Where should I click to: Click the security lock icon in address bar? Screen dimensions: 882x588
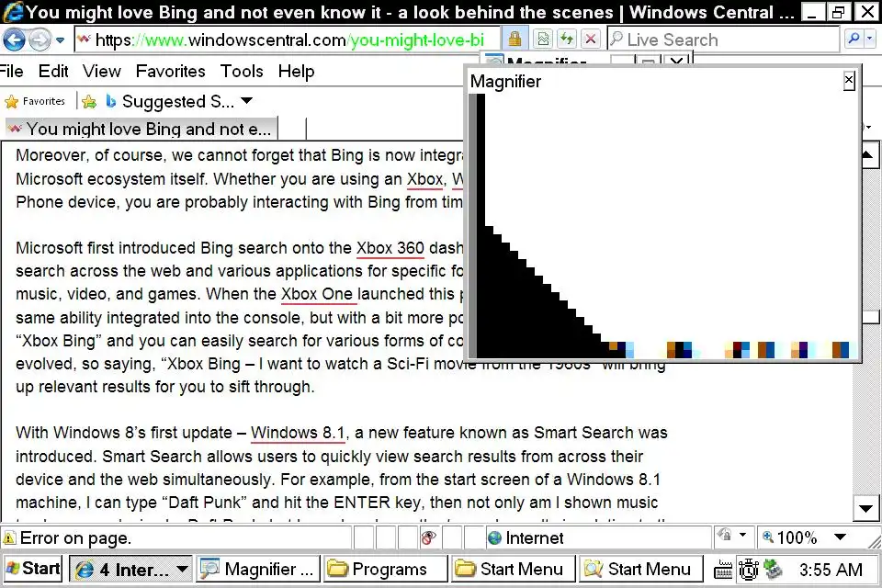pos(514,39)
